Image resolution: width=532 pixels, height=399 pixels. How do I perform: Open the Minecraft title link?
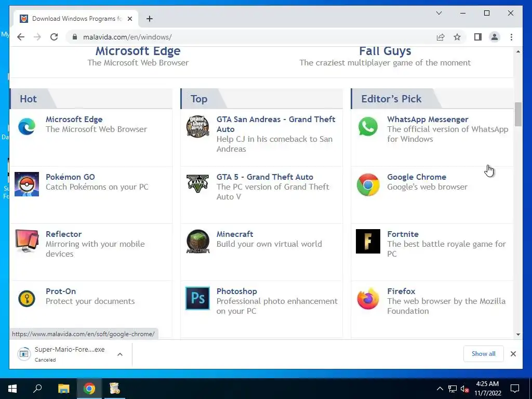(x=235, y=234)
